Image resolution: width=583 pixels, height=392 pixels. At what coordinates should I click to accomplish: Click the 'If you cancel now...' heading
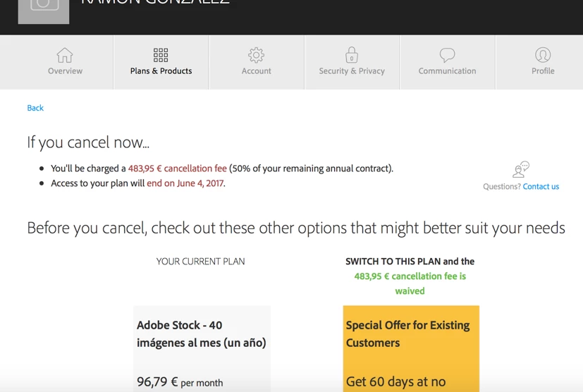pos(88,142)
